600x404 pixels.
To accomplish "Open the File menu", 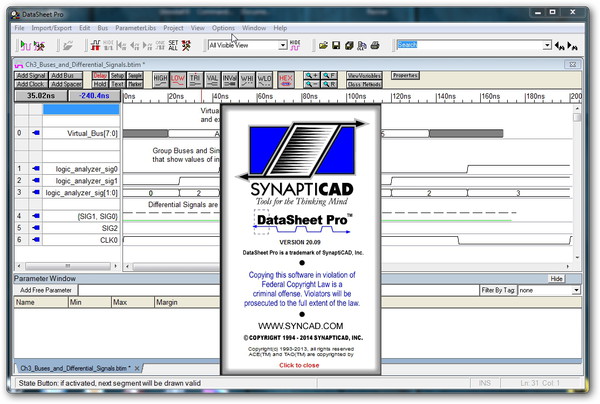I will tap(19, 28).
